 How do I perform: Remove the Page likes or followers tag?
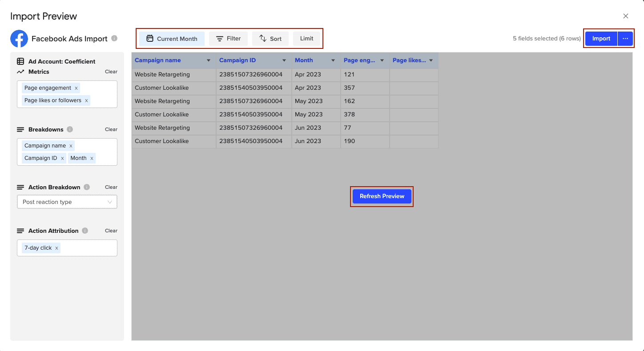[86, 100]
